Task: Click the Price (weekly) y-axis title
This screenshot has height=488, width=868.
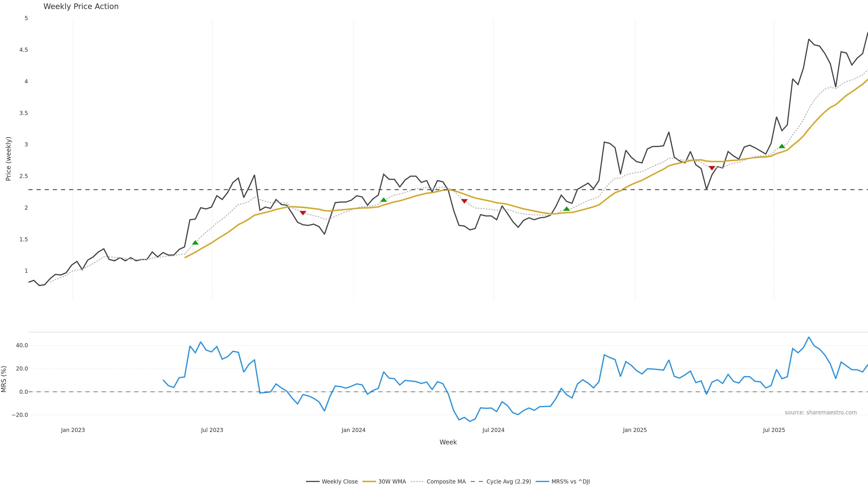Action: pos(8,159)
